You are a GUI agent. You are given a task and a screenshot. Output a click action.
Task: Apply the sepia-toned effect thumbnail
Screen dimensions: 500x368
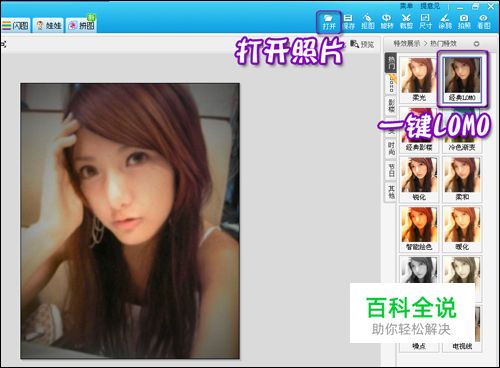click(x=462, y=269)
